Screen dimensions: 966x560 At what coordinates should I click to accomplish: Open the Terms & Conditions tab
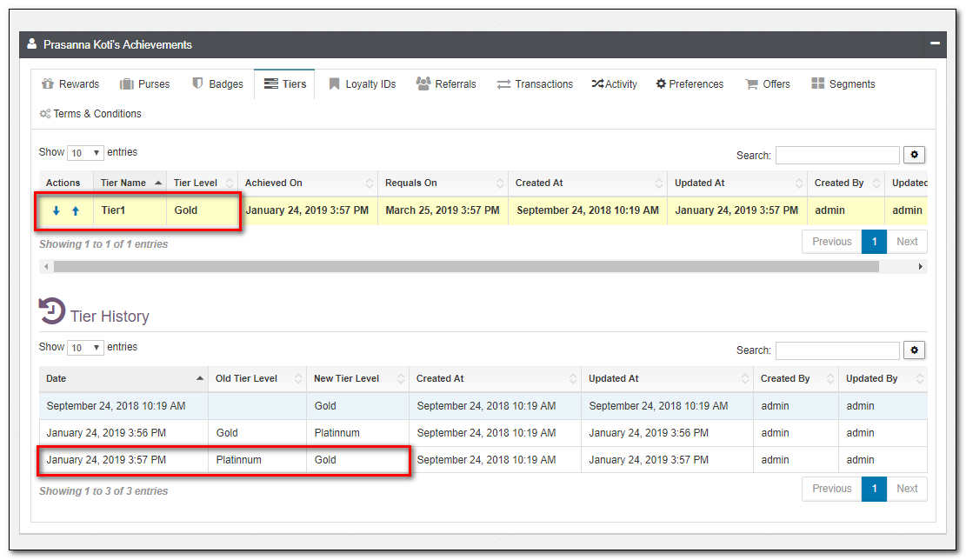90,114
